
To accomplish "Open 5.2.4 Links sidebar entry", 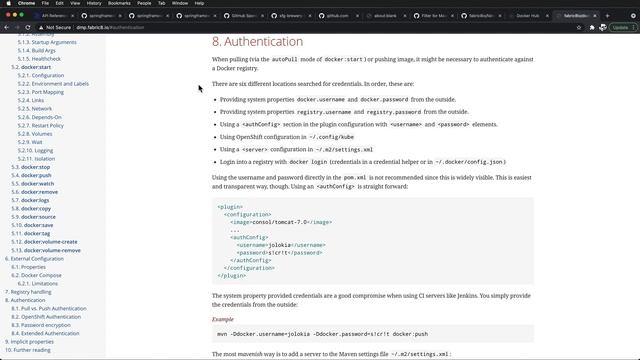I will tap(31, 100).
